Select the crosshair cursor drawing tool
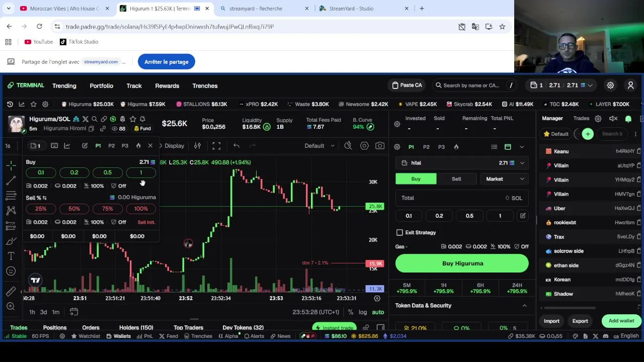644x362 pixels. pos(11,165)
